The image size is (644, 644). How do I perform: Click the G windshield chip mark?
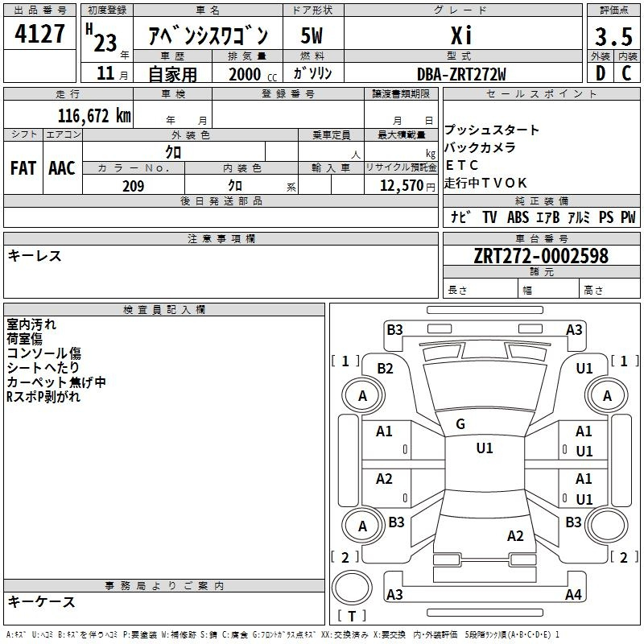(460, 424)
